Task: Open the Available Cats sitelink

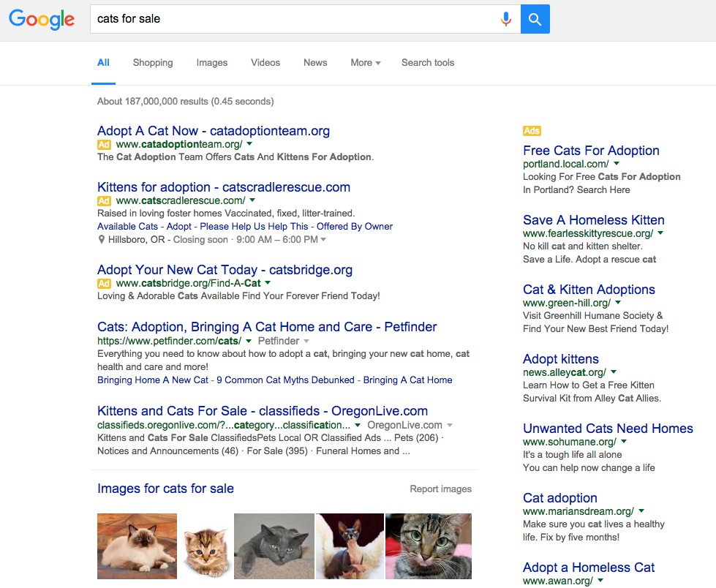Action: 127,227
